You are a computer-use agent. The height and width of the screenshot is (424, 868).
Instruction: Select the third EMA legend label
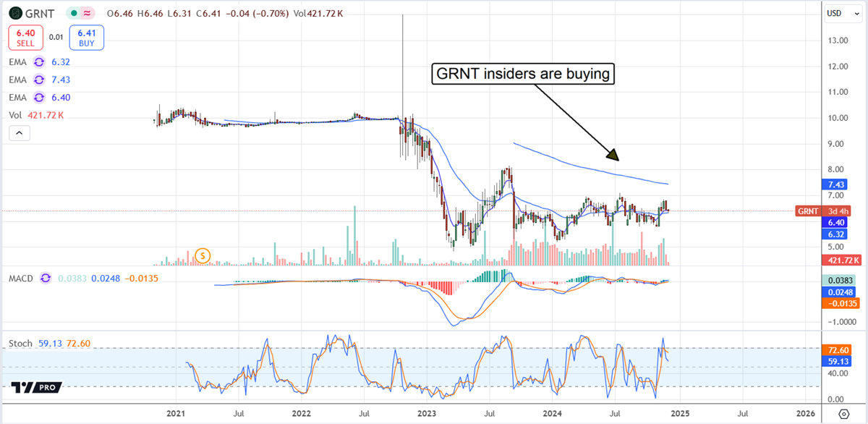[19, 97]
